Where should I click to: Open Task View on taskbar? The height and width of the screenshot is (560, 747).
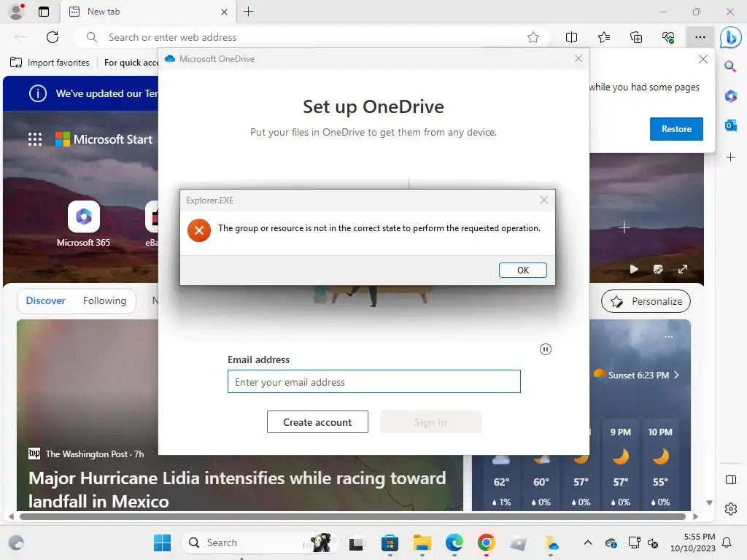[356, 542]
